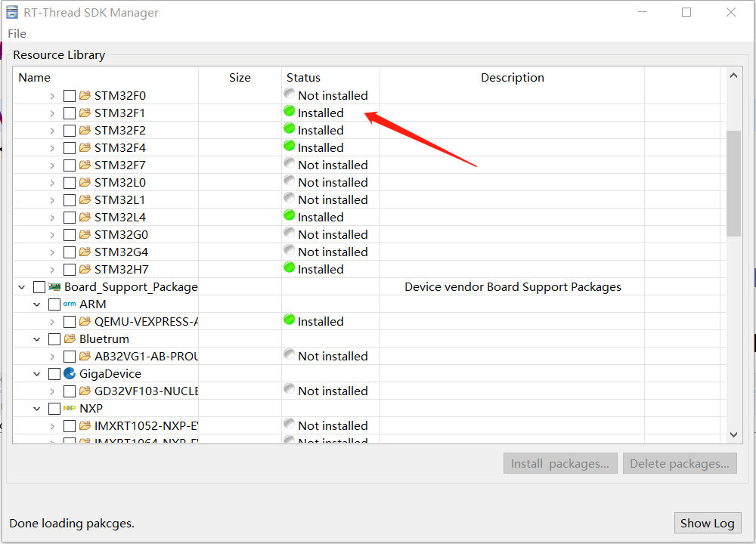The image size is (756, 544).
Task: Collapse the ARM vendor node
Action: click(x=36, y=304)
